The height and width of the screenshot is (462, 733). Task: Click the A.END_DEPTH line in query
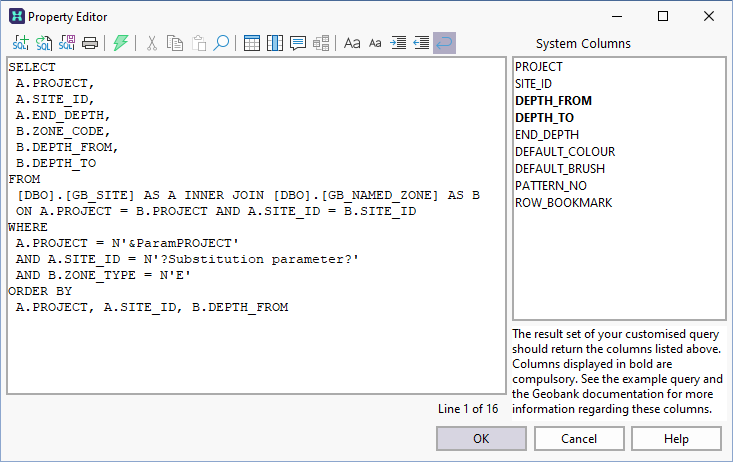coord(63,115)
